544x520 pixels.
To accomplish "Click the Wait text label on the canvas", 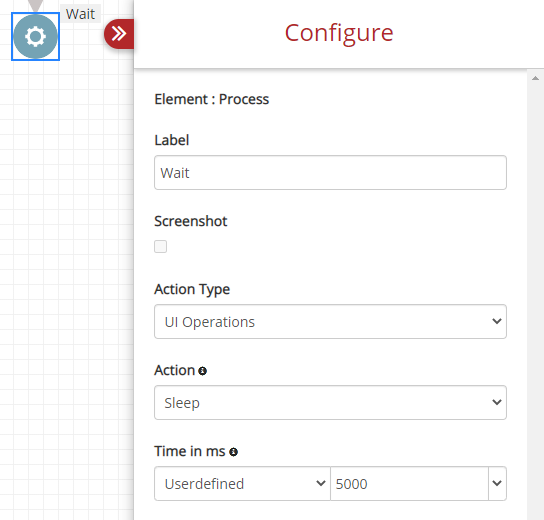I will [x=80, y=14].
